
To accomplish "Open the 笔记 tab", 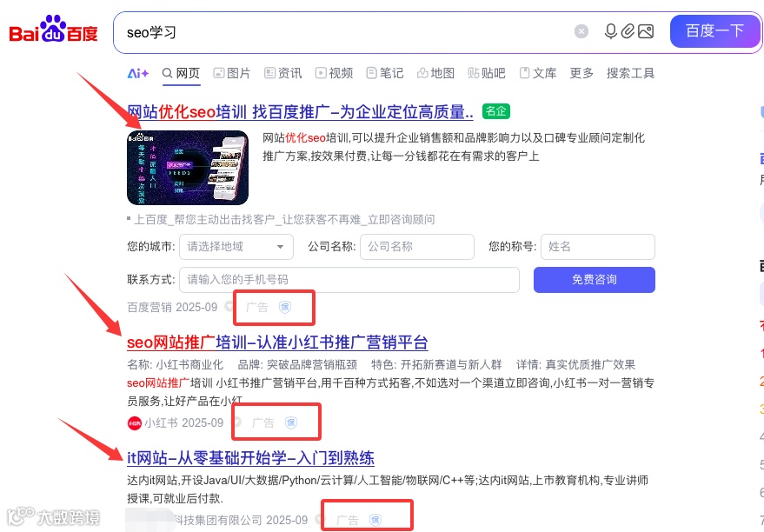I will 385,74.
